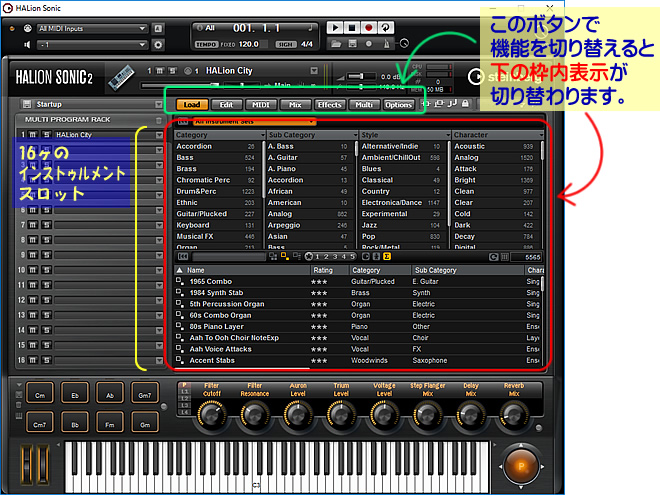Viewport: 660px width, 495px height.
Task: Open the load MIDI file folder icon
Action: pyautogui.click(x=336, y=44)
